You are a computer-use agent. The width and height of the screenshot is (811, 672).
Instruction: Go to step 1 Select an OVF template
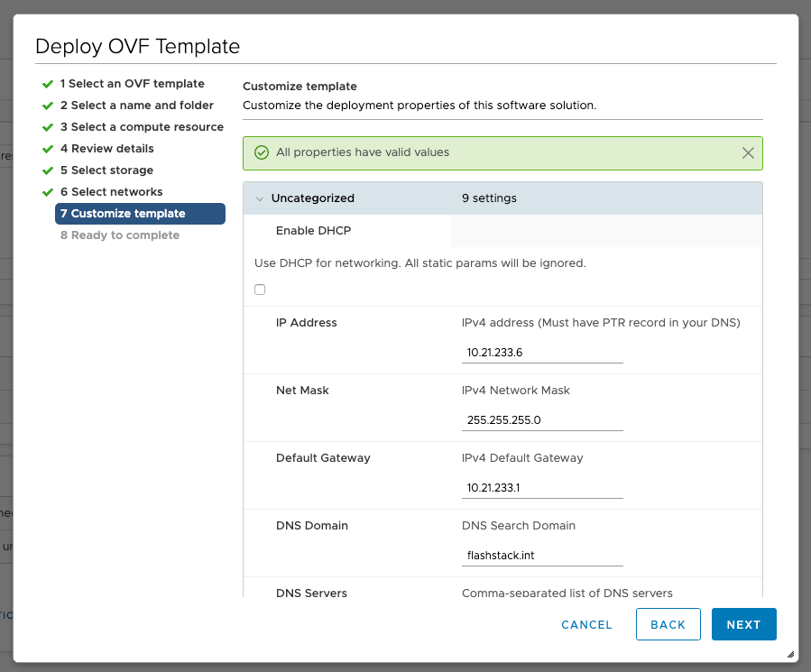132,84
